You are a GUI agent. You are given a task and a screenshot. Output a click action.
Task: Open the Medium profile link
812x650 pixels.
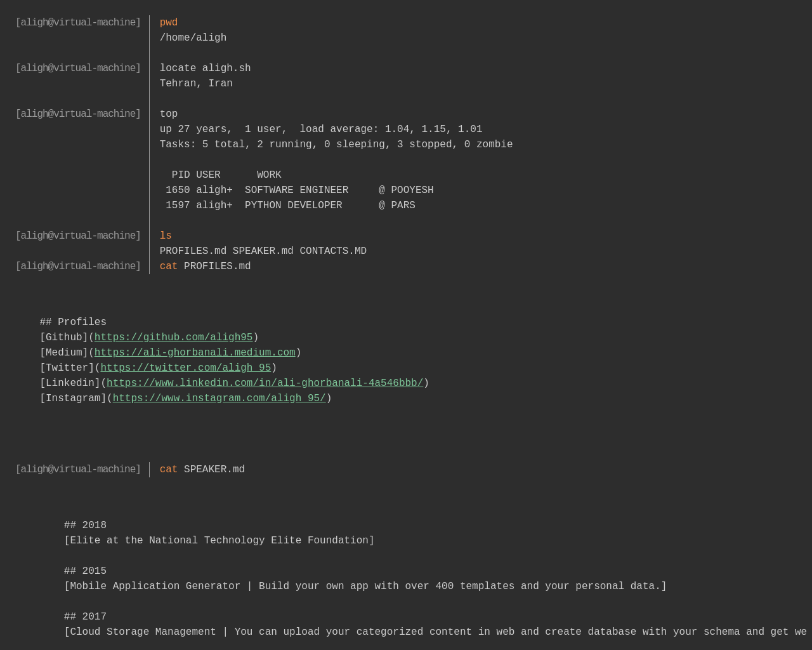195,353
